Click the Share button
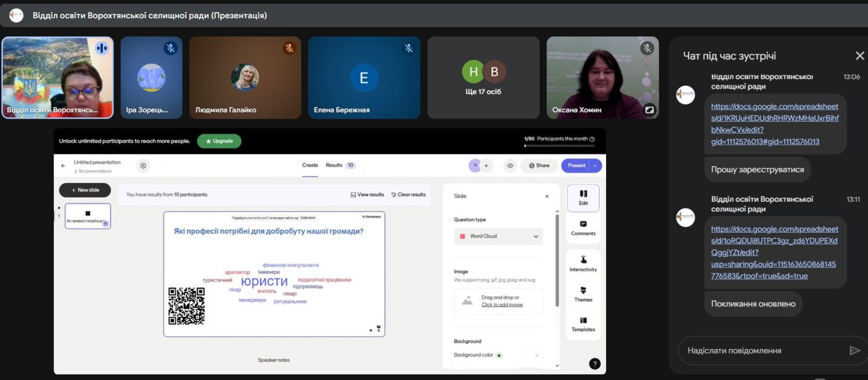This screenshot has width=868, height=380. pyautogui.click(x=539, y=166)
